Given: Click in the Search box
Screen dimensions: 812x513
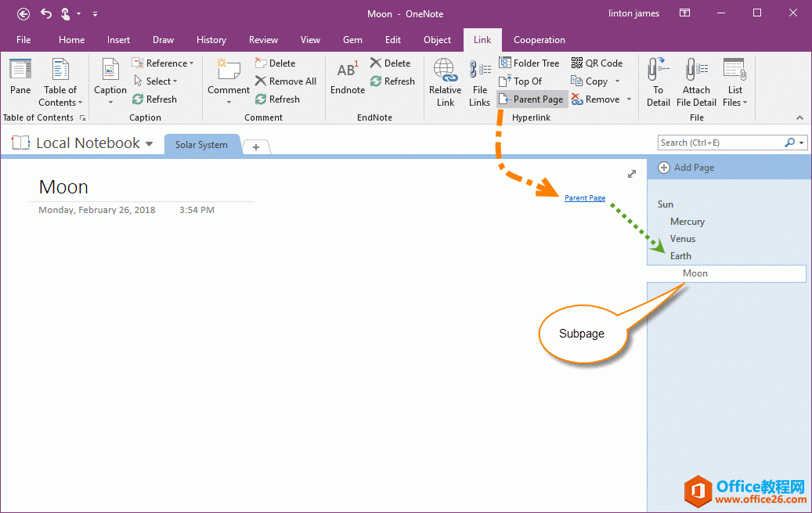Looking at the screenshot, I should tap(720, 143).
